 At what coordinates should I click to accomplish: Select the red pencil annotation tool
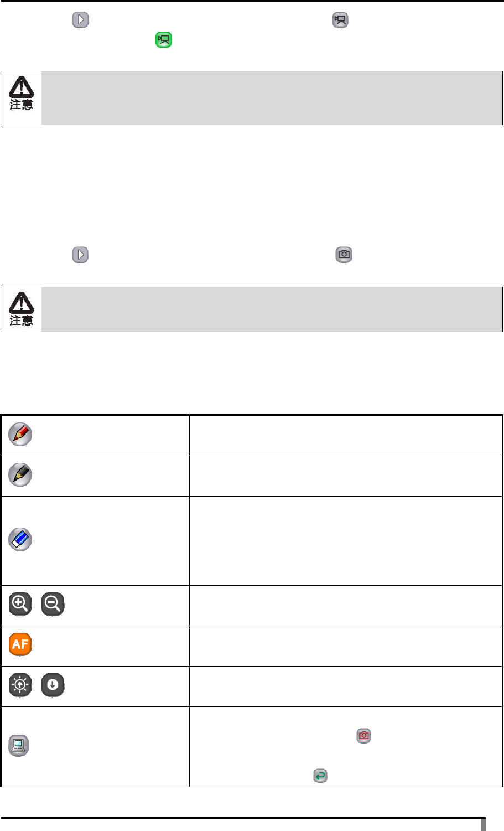pos(20,435)
